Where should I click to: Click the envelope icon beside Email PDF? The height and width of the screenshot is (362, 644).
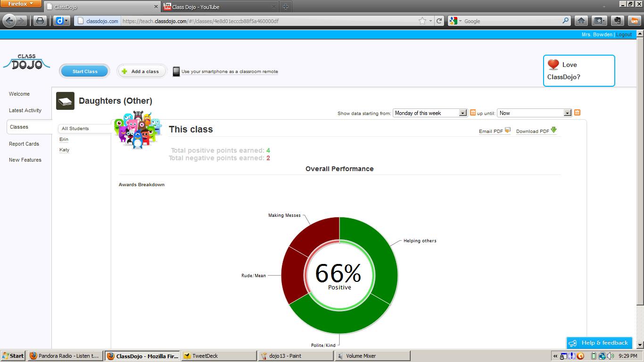click(507, 130)
